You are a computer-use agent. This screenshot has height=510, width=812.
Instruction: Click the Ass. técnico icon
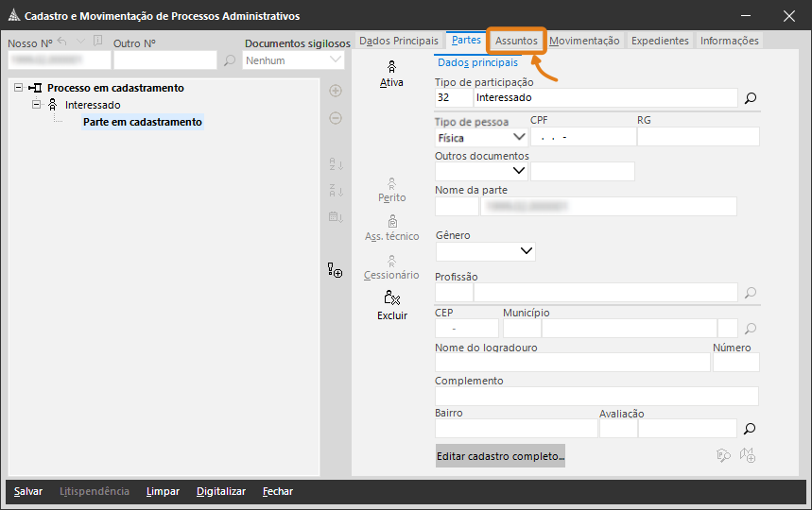[x=391, y=223]
